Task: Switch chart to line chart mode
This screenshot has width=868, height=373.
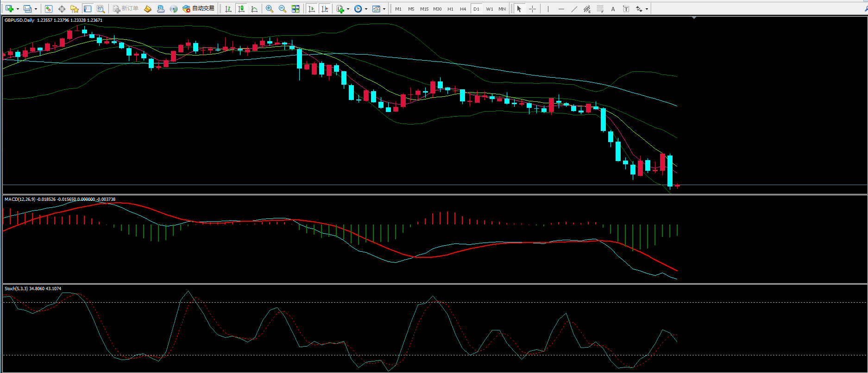Action: [x=254, y=9]
